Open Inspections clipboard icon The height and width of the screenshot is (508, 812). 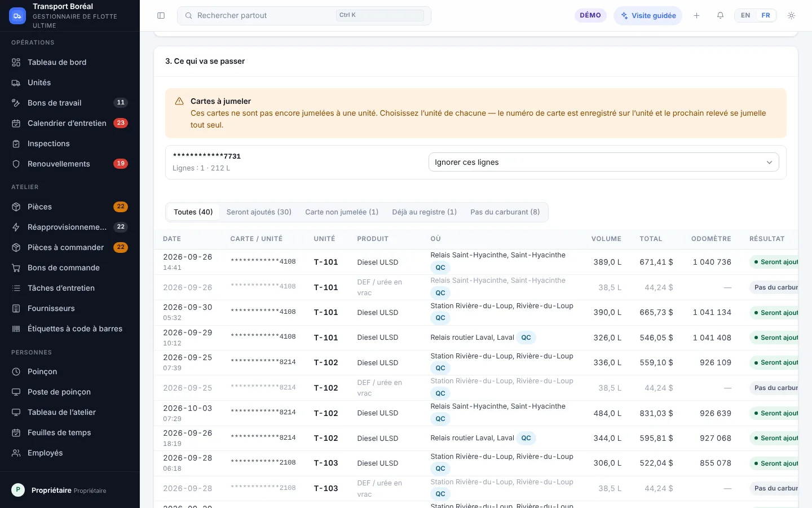click(16, 143)
